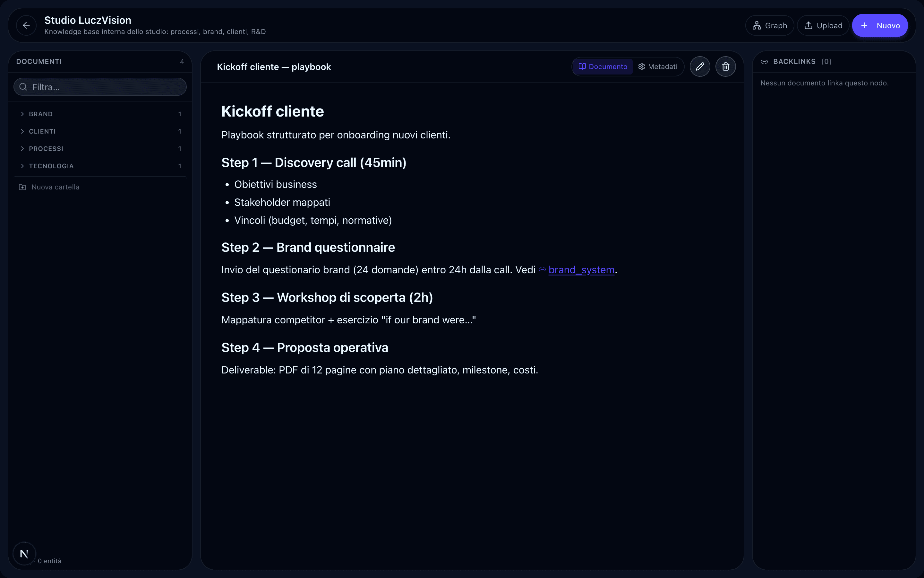The height and width of the screenshot is (578, 924).
Task: Select the CLIENTI folder label
Action: point(42,131)
